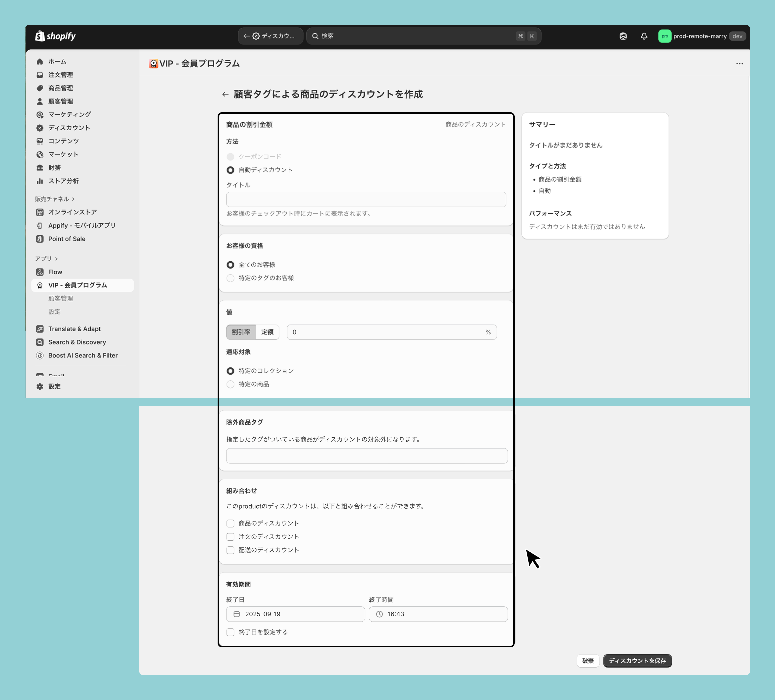Image resolution: width=775 pixels, height=700 pixels.
Task: Check 注文のディスカウント checkbox
Action: (230, 537)
